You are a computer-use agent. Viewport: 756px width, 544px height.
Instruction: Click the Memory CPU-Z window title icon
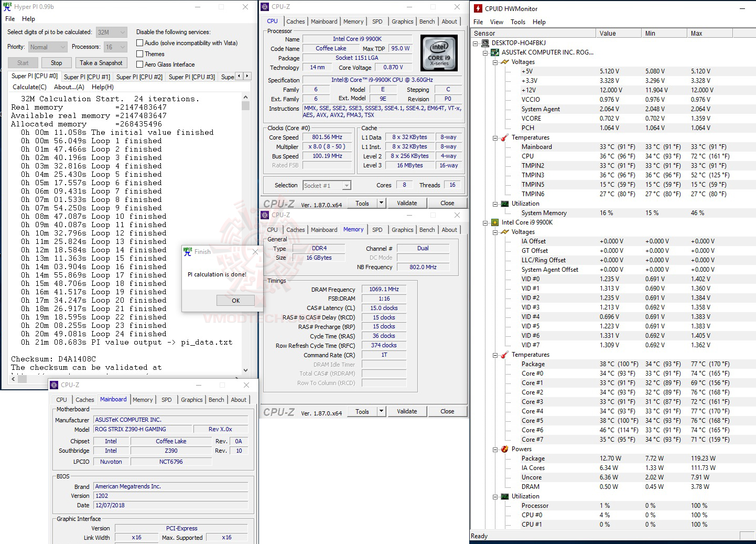pyautogui.click(x=265, y=215)
